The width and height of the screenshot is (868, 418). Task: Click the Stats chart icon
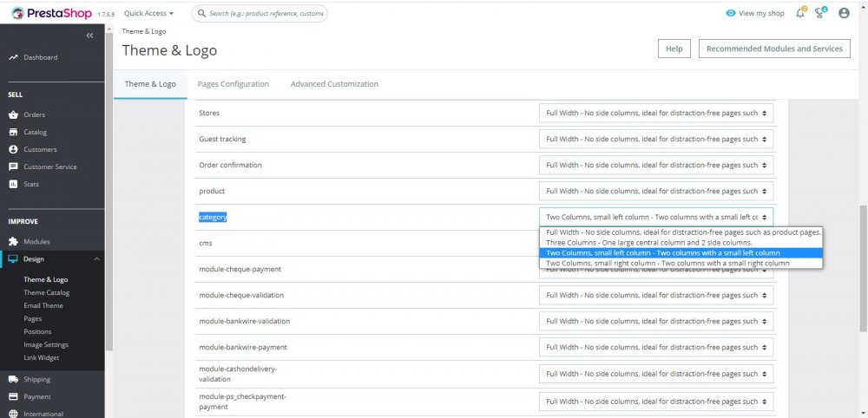13,184
